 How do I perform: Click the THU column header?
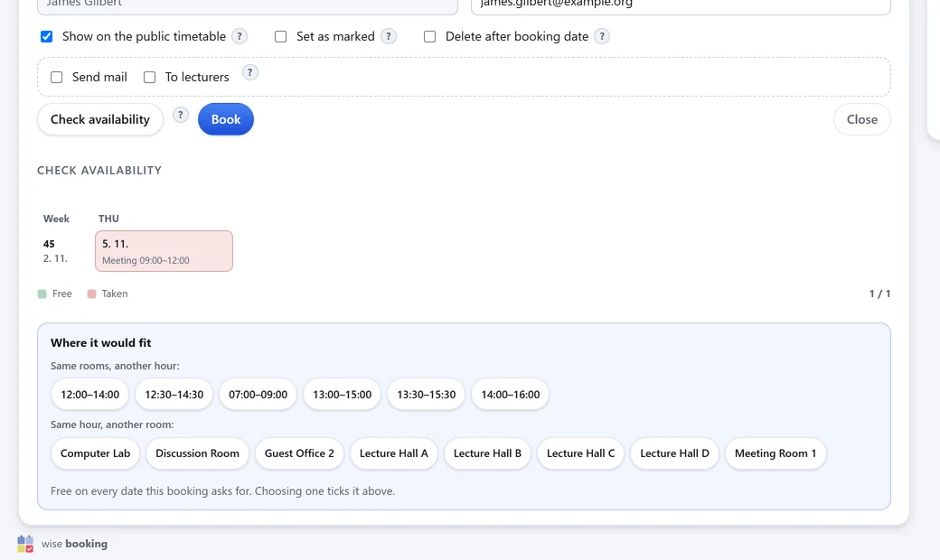click(108, 219)
